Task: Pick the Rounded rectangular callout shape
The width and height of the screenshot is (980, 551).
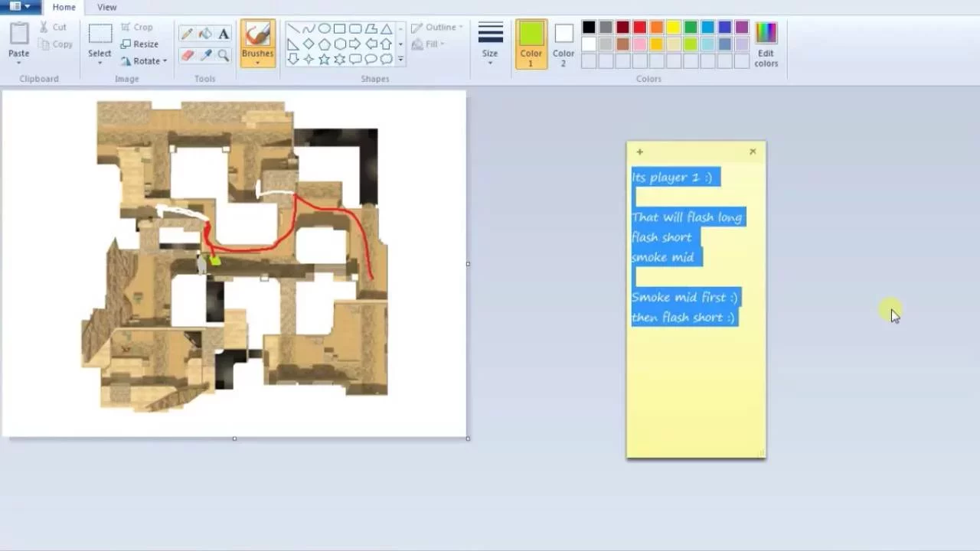Action: 355,59
